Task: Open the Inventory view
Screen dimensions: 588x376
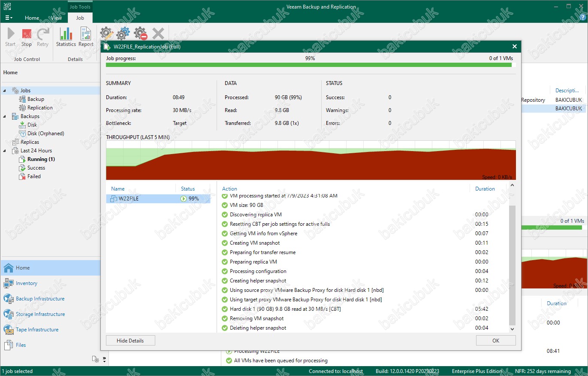Action: click(50, 283)
